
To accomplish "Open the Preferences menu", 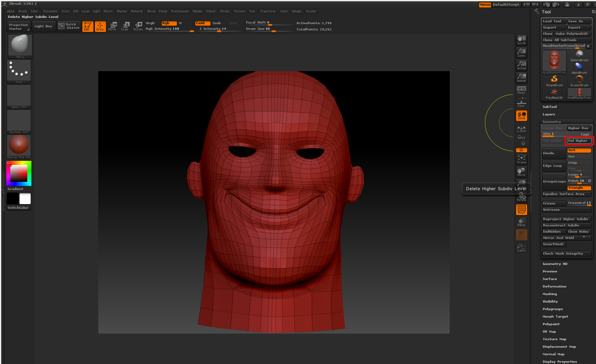I will pos(180,11).
